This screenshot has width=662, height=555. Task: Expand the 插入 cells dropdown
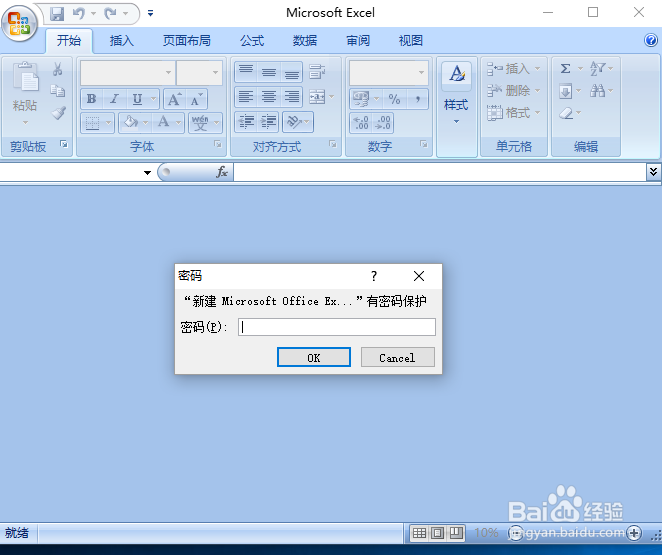point(537,68)
